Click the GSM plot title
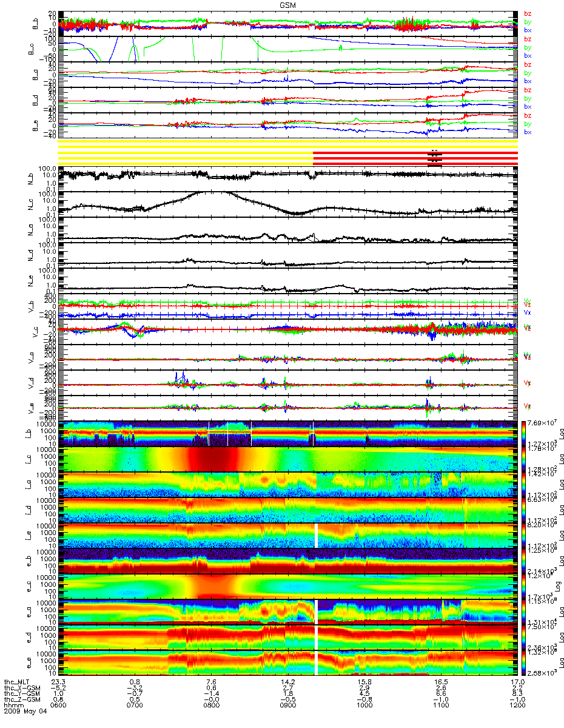Image resolution: width=564 pixels, height=728 pixels. point(287,5)
